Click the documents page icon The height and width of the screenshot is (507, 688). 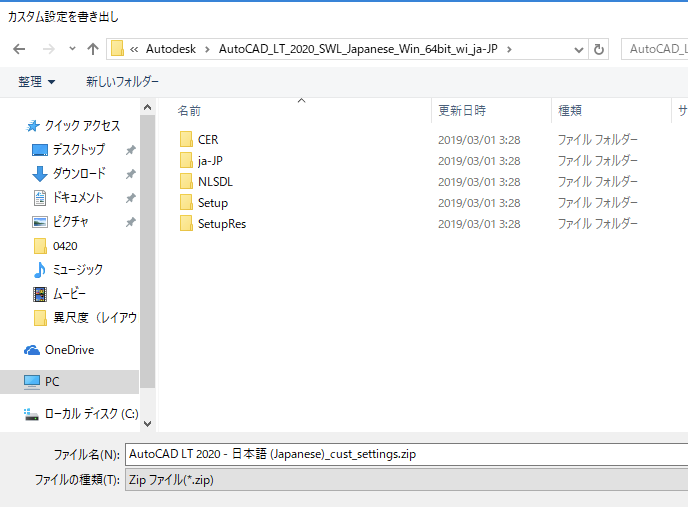[x=40, y=198]
